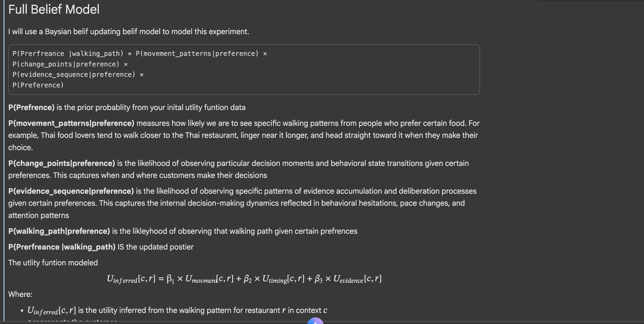Click the blue cell selection bar at left
The image size is (644, 324).
click(x=4, y=160)
